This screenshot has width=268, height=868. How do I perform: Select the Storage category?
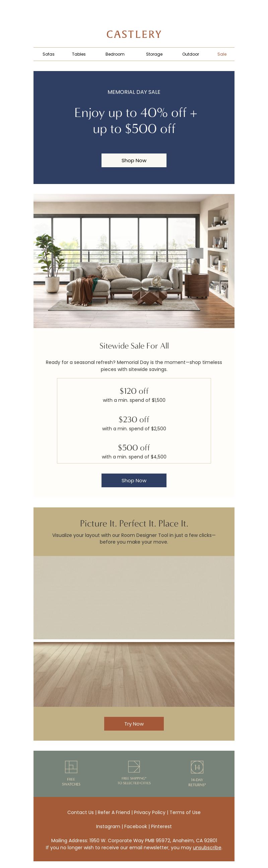point(154,54)
